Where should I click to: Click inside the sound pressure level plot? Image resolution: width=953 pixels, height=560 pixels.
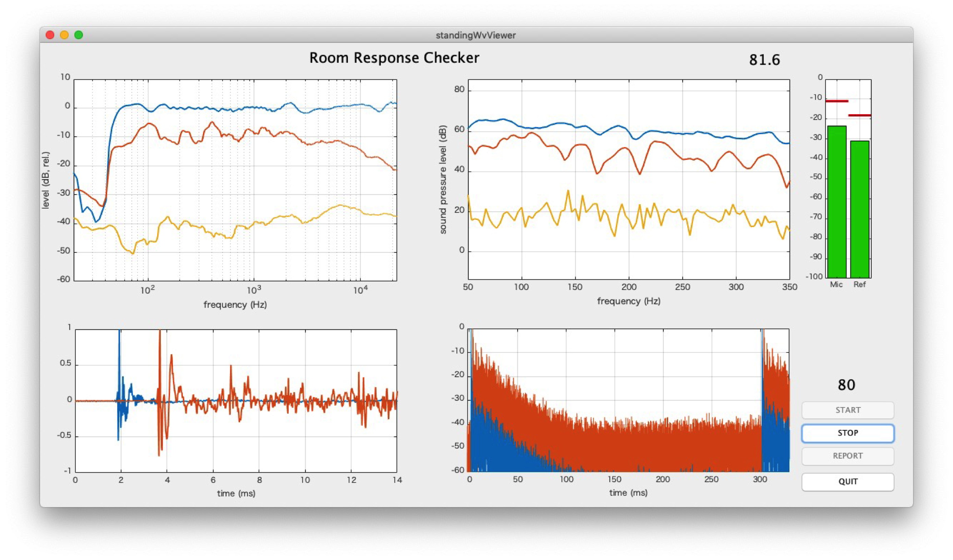click(x=629, y=180)
